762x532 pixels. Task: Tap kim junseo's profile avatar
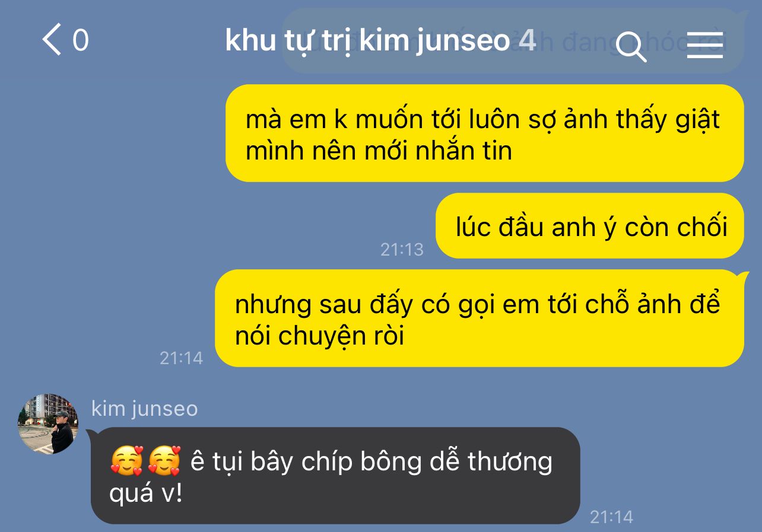point(48,424)
